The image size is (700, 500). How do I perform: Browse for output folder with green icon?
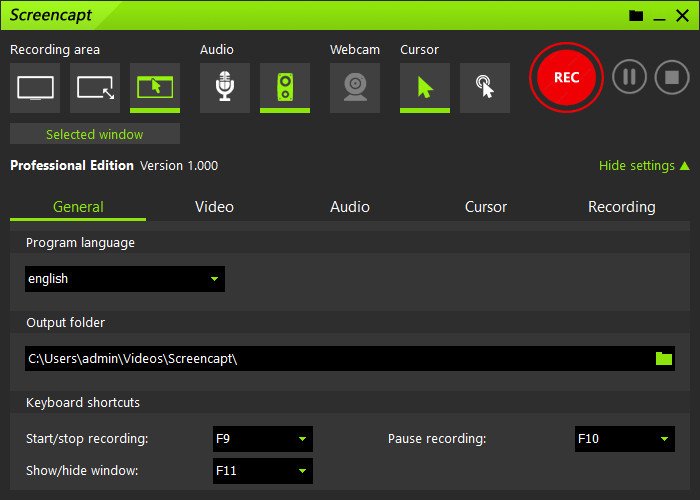pos(663,359)
